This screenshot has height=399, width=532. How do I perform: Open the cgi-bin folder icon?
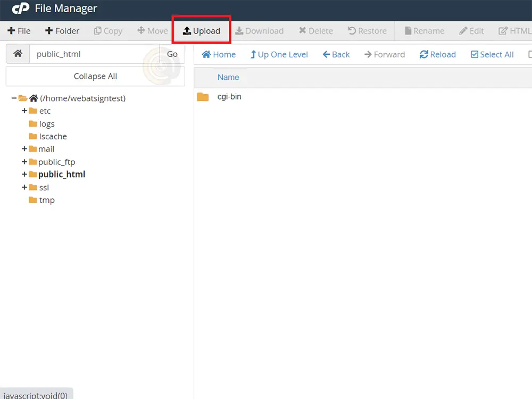(203, 97)
